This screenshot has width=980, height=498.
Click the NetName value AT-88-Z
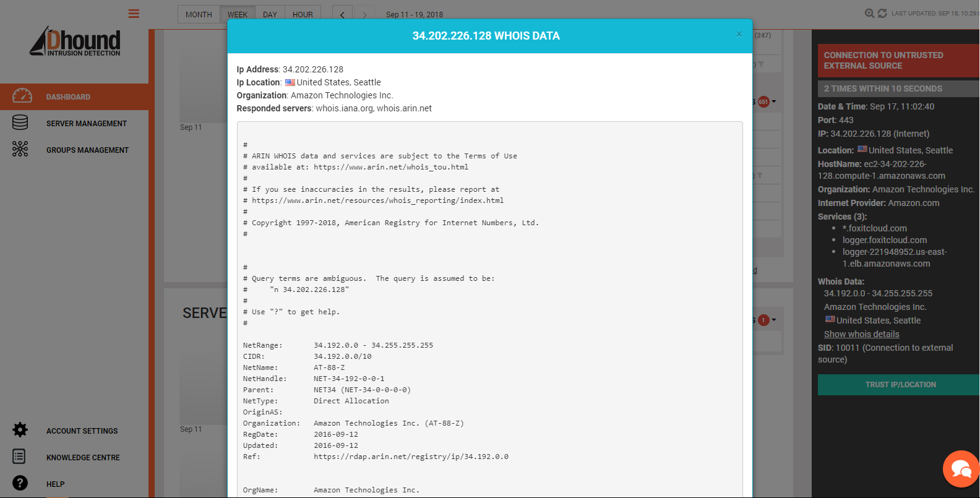[329, 367]
